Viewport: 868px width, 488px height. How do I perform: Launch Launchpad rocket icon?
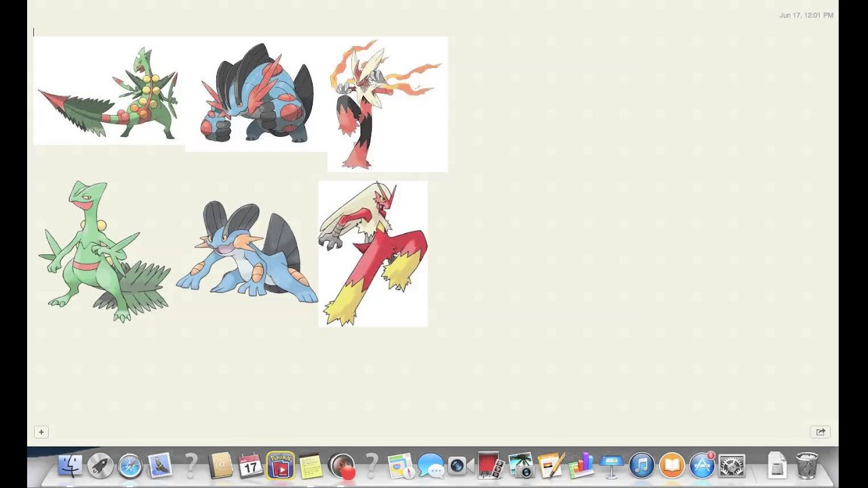point(100,466)
